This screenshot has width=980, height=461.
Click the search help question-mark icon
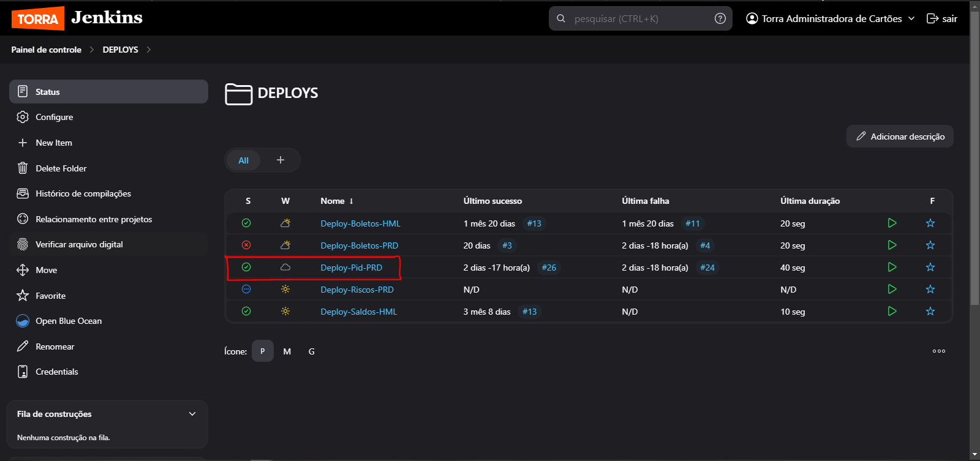point(720,18)
